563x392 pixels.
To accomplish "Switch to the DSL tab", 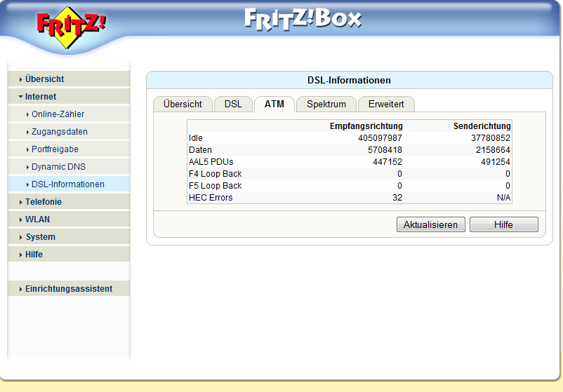I will pos(233,104).
